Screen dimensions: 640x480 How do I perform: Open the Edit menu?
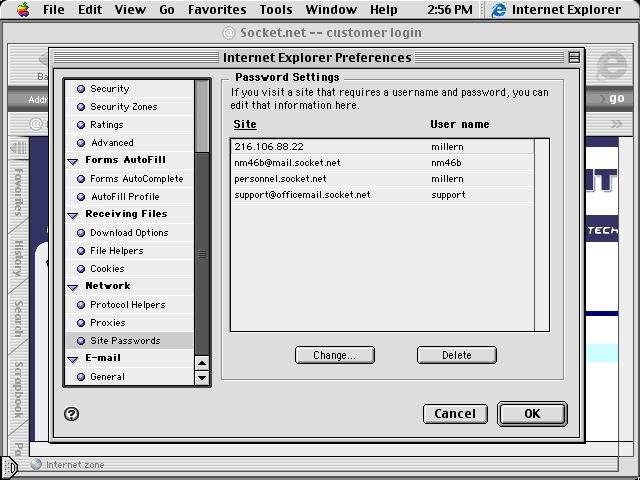(x=90, y=9)
